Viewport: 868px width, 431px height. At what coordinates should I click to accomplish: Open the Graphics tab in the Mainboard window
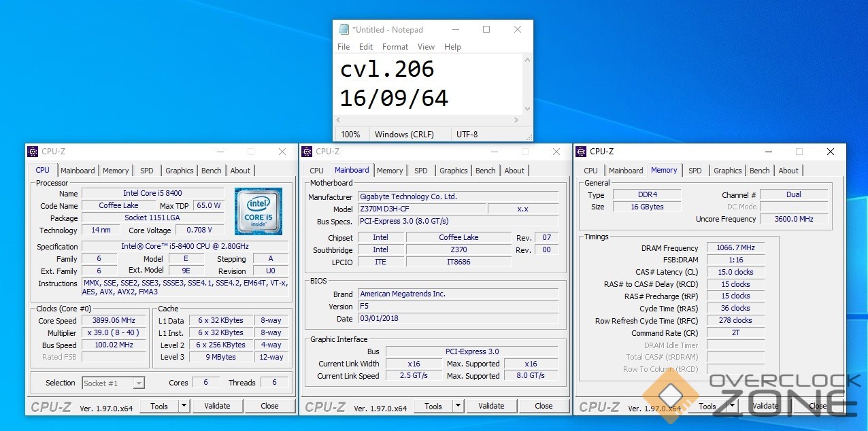click(x=453, y=171)
